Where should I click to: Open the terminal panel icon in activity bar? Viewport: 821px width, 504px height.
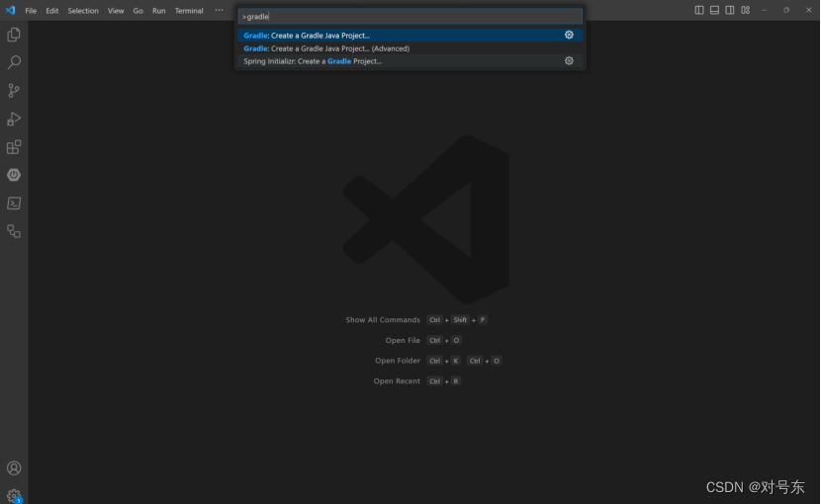click(14, 203)
